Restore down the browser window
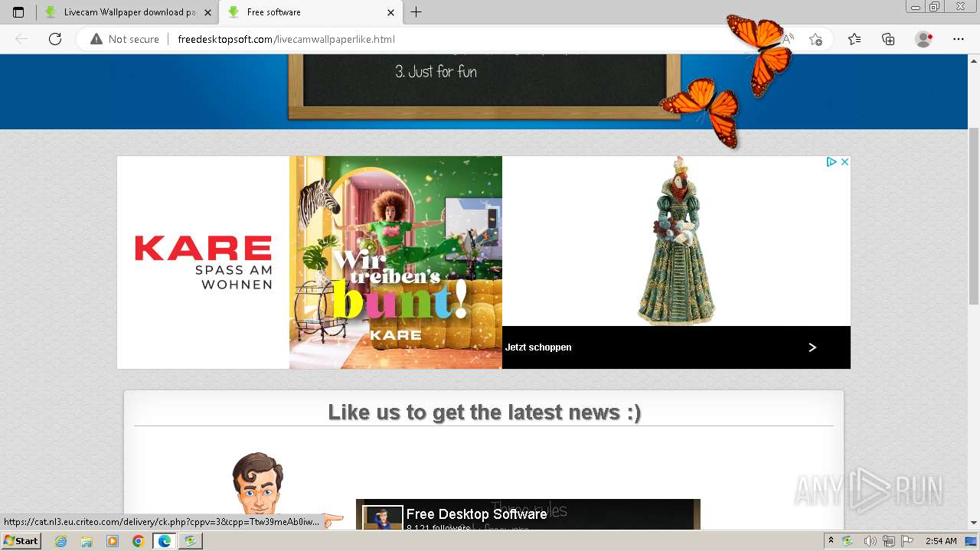Viewport: 980px width, 551px height. tap(934, 7)
